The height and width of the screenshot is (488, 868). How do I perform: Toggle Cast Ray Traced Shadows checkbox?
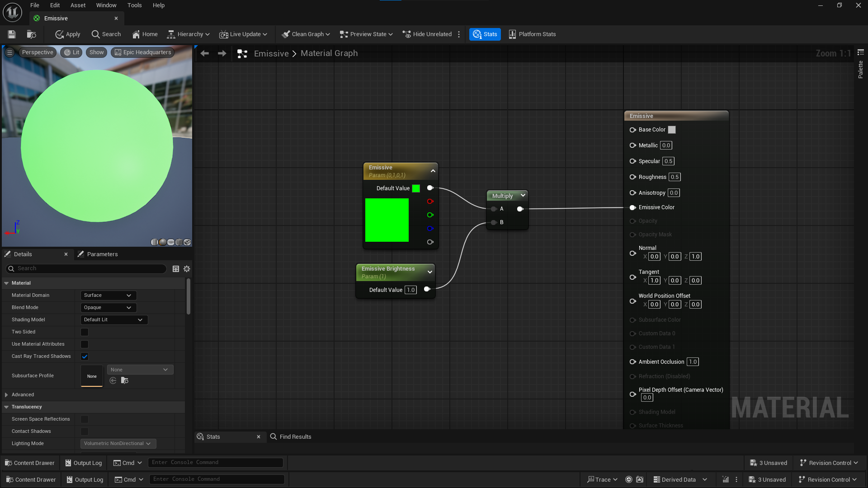pos(85,357)
